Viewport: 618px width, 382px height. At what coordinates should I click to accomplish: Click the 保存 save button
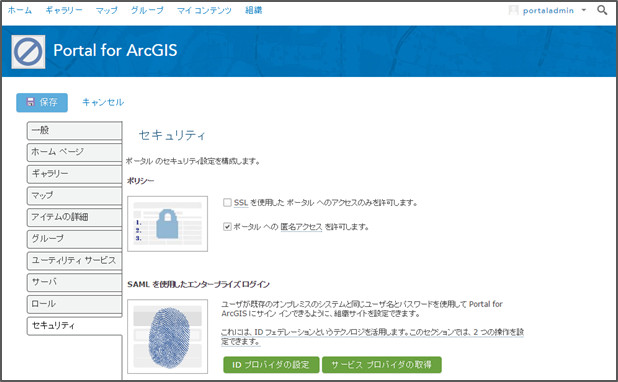click(x=42, y=102)
